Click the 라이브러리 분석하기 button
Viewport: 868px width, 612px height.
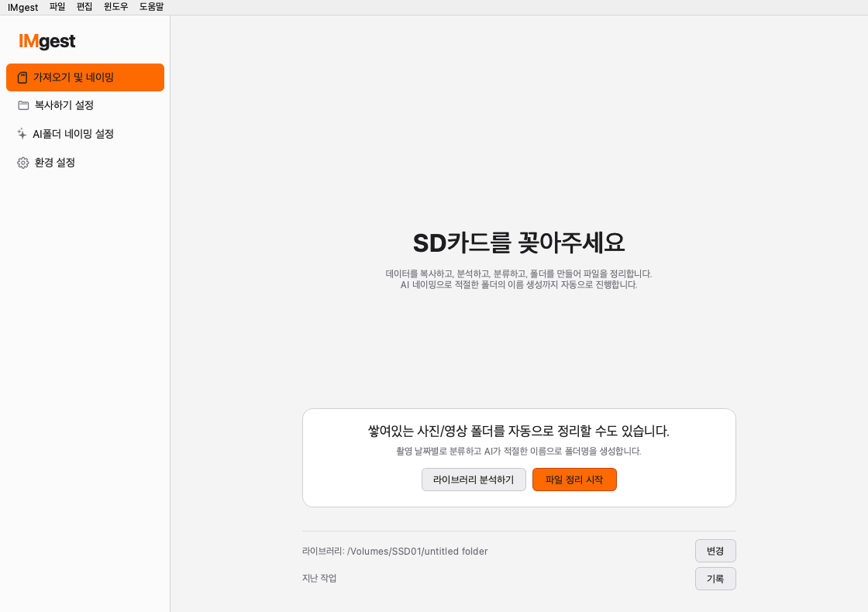(x=474, y=480)
